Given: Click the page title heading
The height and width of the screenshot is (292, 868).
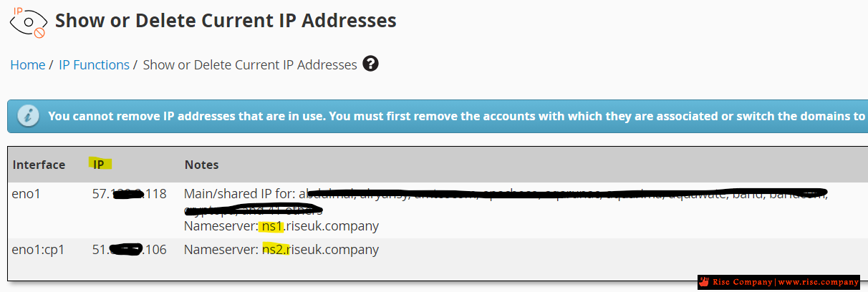Looking at the screenshot, I should click(226, 20).
